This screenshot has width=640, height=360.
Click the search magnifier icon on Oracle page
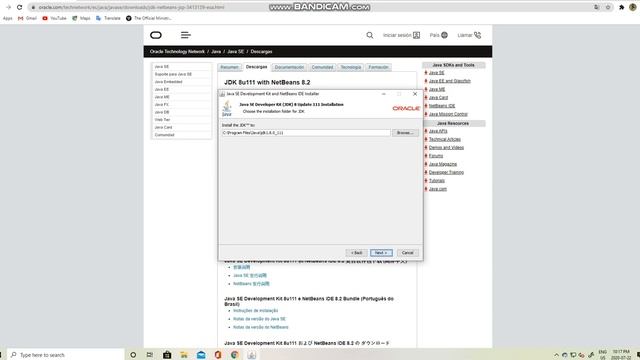(x=370, y=35)
